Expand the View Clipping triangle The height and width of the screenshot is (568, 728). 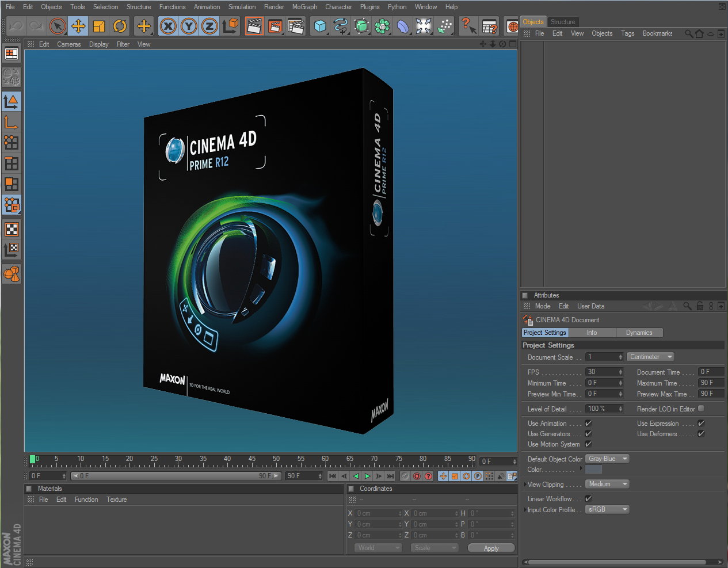pyautogui.click(x=525, y=484)
